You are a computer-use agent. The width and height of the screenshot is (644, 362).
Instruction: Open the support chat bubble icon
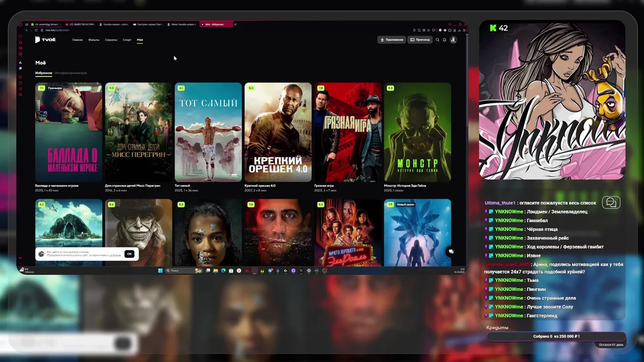coord(451,251)
